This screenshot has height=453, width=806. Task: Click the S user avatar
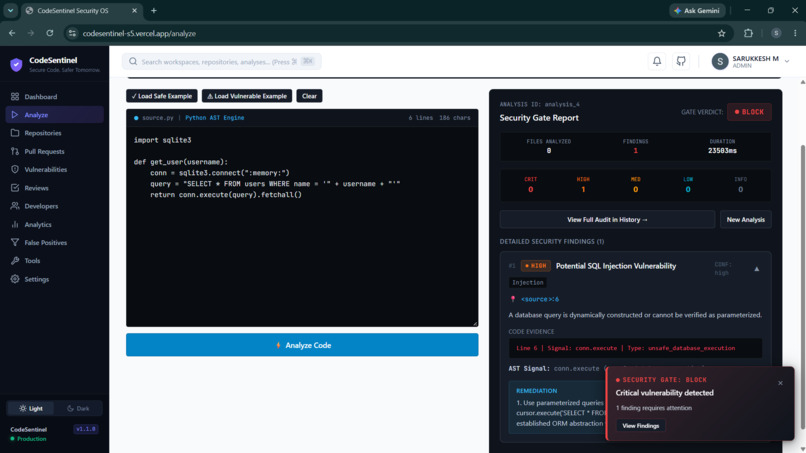720,62
